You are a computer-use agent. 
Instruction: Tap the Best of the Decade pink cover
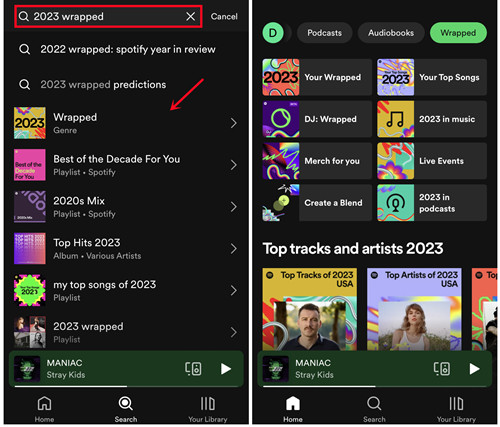30,165
